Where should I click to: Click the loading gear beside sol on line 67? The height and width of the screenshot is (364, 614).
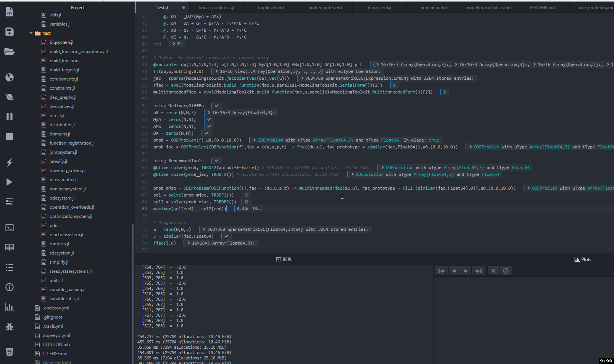click(x=247, y=195)
